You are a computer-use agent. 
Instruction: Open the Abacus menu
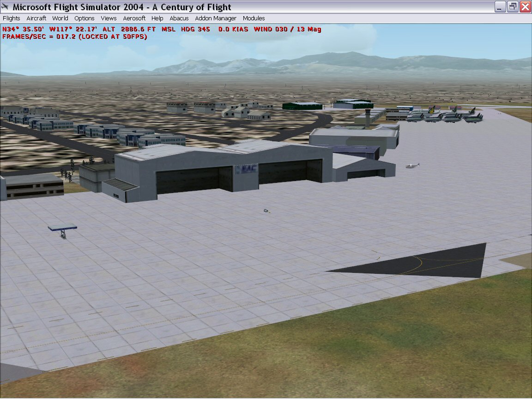click(179, 18)
